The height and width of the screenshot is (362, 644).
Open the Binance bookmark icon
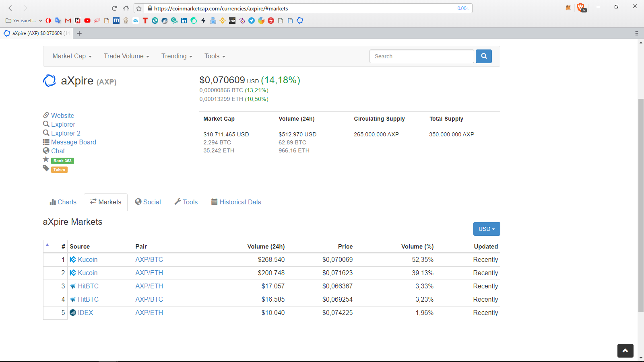pyautogui.click(x=223, y=21)
